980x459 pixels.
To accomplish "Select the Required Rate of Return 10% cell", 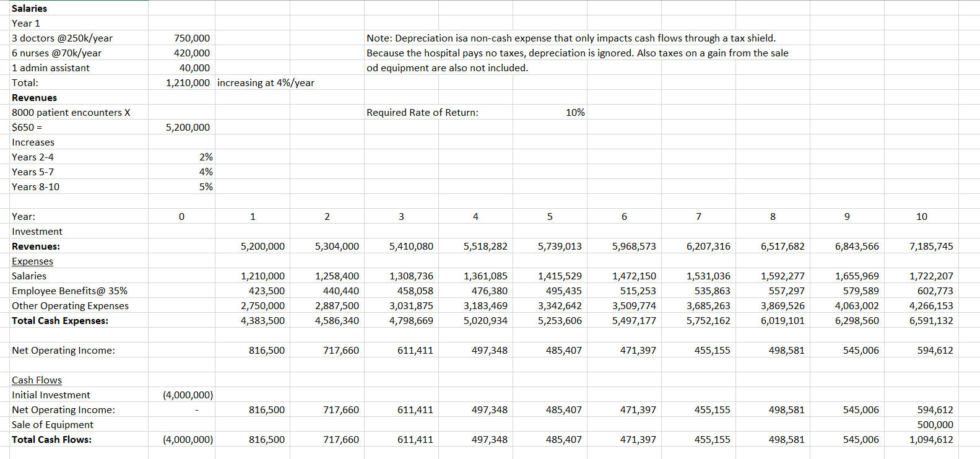I will click(x=575, y=112).
